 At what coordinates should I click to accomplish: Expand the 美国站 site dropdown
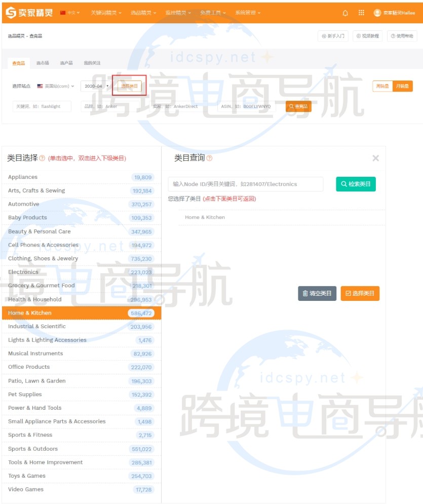56,86
